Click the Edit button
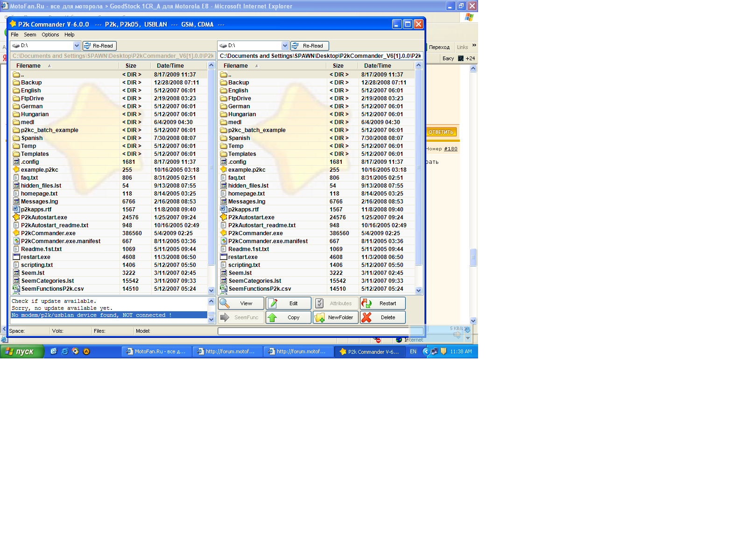The height and width of the screenshot is (560, 747). 288,303
